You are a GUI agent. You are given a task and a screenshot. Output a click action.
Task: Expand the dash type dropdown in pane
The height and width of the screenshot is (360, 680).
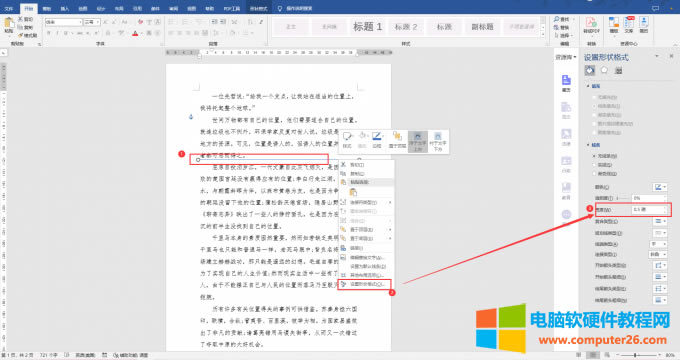tap(660, 233)
